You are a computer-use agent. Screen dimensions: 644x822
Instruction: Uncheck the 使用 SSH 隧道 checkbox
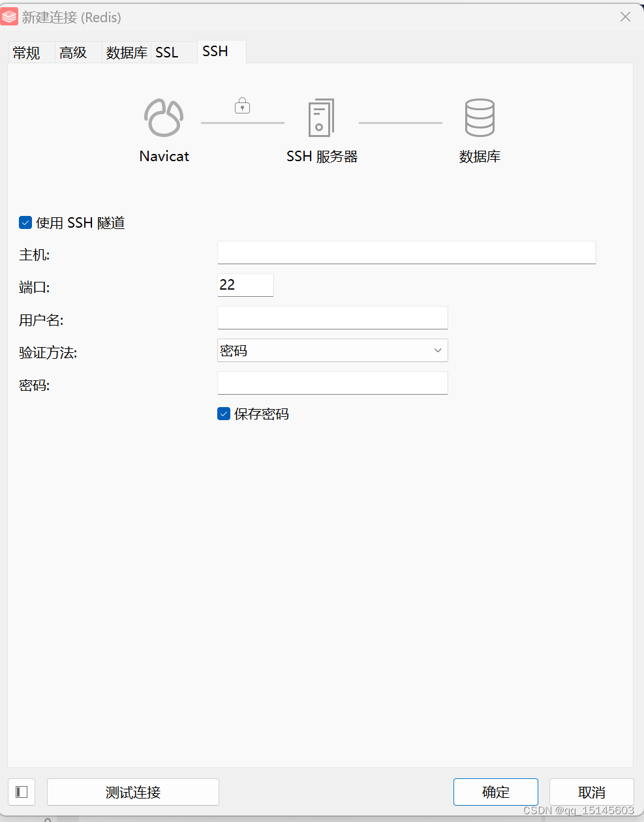coord(25,222)
